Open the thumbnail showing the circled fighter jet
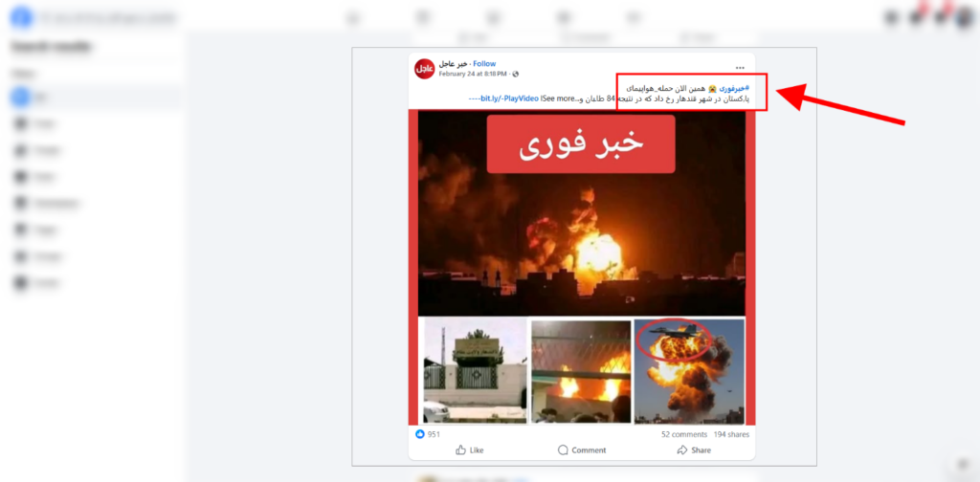Viewport: 980px width, 482px height. [x=689, y=371]
